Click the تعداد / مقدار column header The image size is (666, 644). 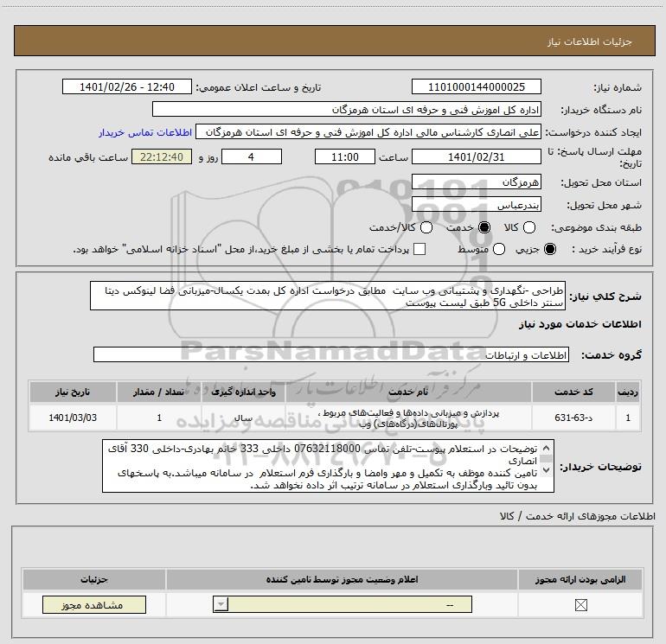(159, 392)
